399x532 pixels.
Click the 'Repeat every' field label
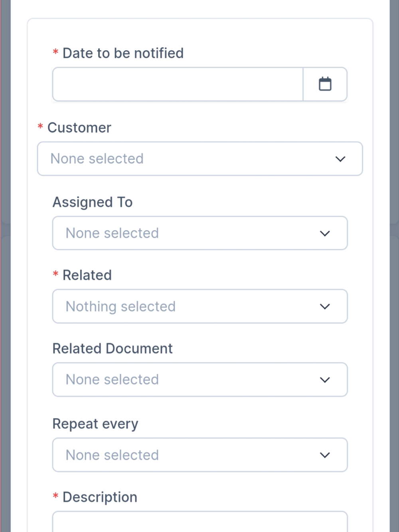point(95,424)
